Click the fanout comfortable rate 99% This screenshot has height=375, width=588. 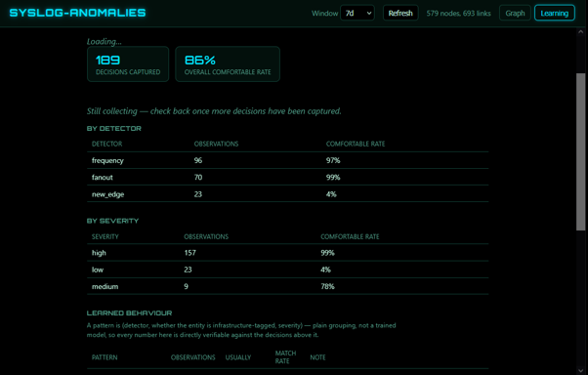[333, 178]
